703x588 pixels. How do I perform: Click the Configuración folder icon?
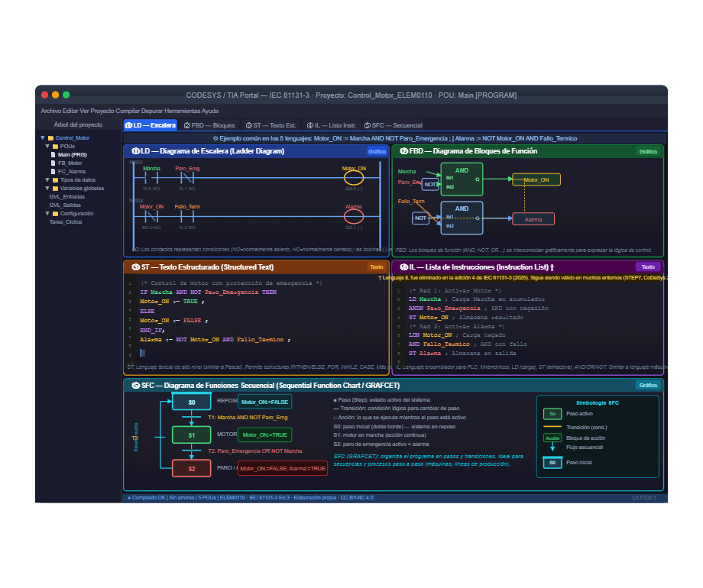(56, 214)
